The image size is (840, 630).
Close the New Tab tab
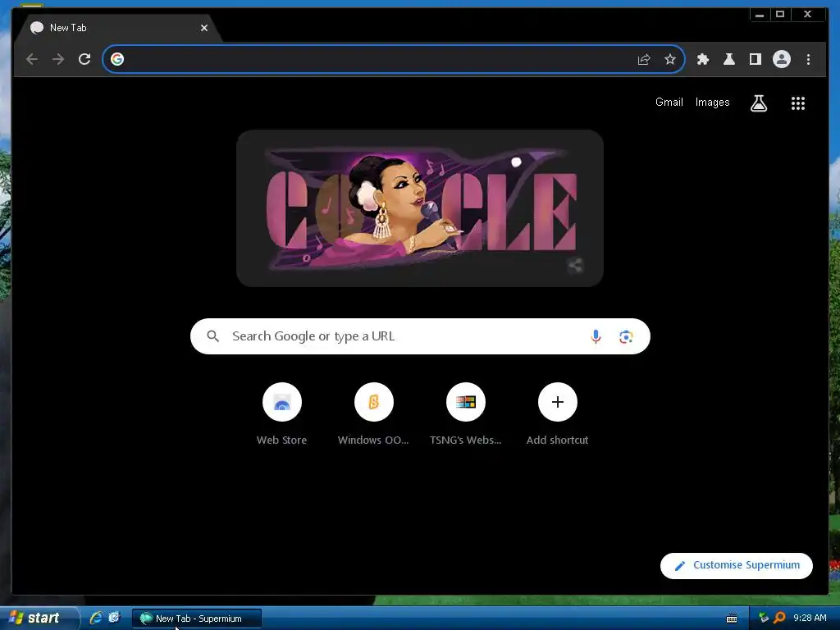[x=204, y=28]
